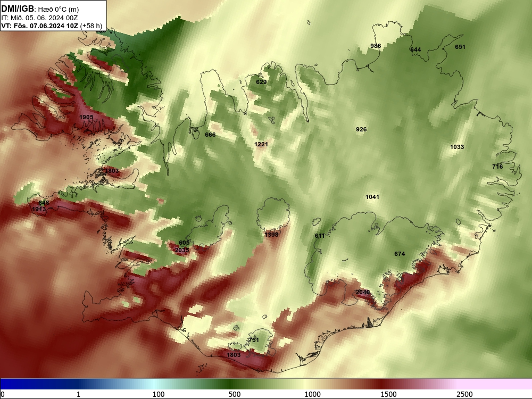This screenshot has height=399, width=532.
Task: Select the 2040 label in the southeast
Action: pos(363,292)
